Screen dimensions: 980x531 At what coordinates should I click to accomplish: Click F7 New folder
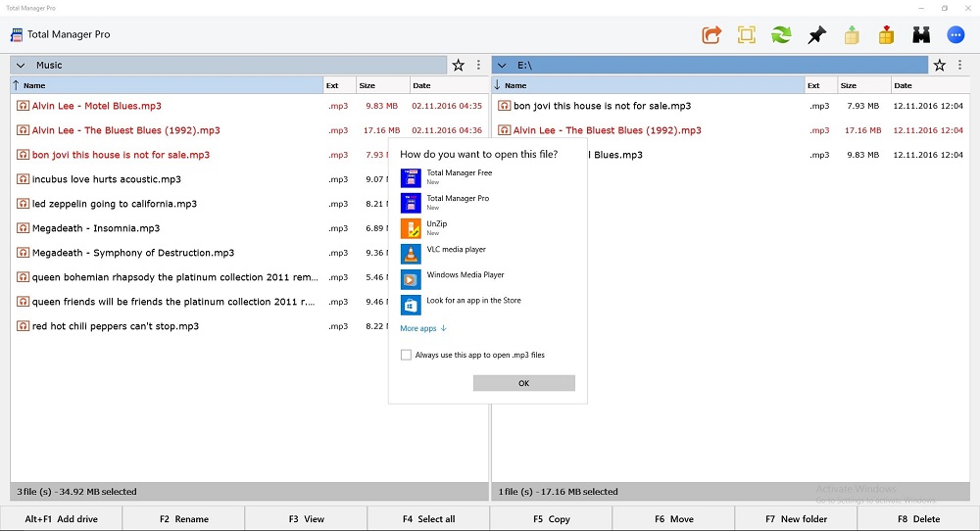796,519
